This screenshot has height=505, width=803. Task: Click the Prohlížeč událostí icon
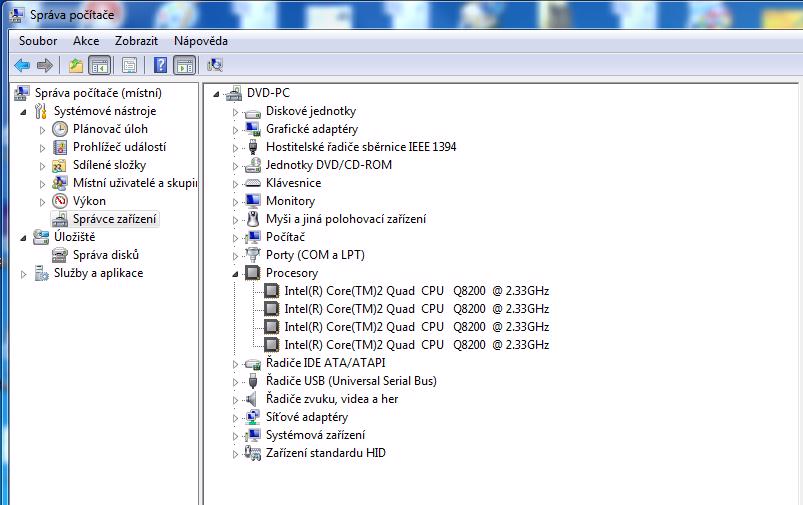coord(60,147)
